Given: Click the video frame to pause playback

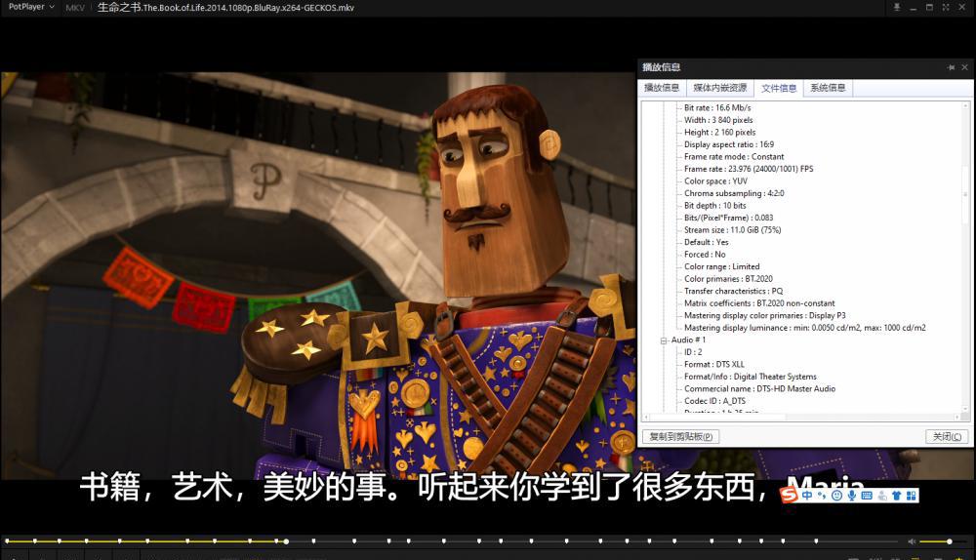Looking at the screenshot, I should pos(317,274).
